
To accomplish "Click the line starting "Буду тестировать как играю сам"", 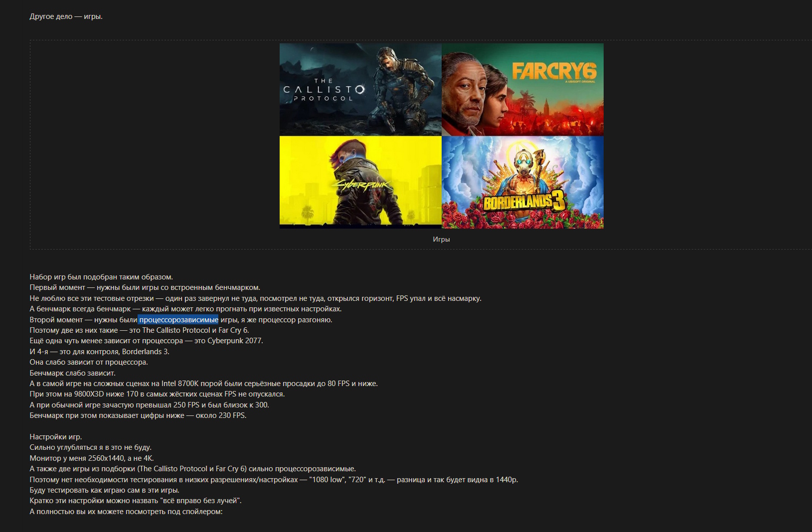I will (104, 490).
